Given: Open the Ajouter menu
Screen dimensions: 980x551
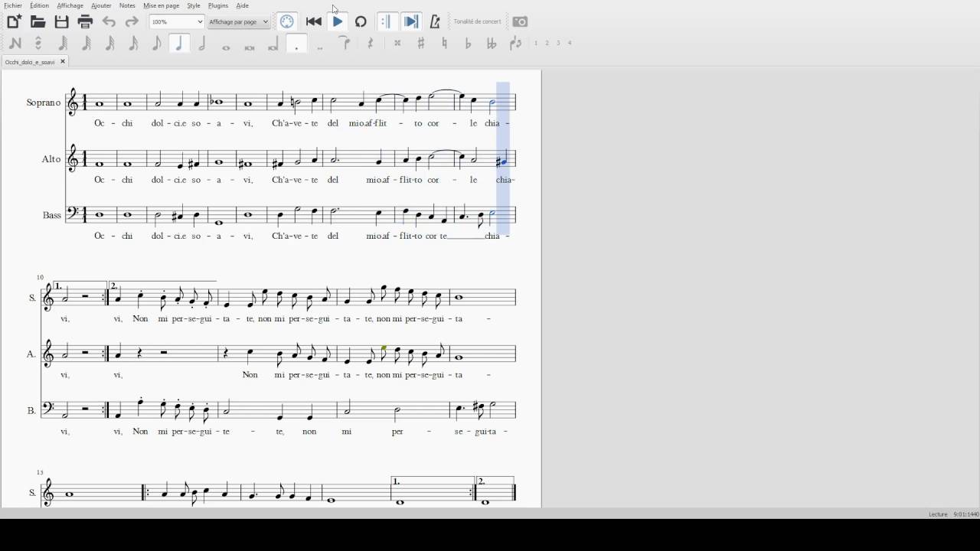Looking at the screenshot, I should (101, 5).
